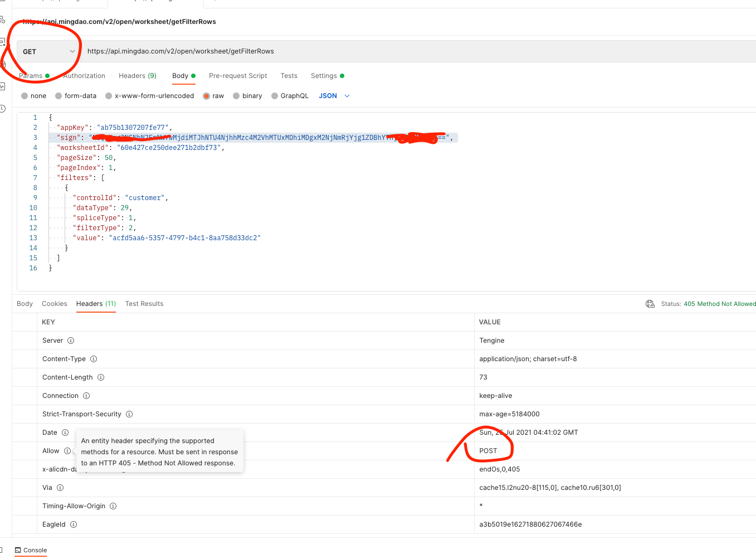Image resolution: width=756 pixels, height=559 pixels.
Task: Open the Console at the bottom
Action: (31, 550)
